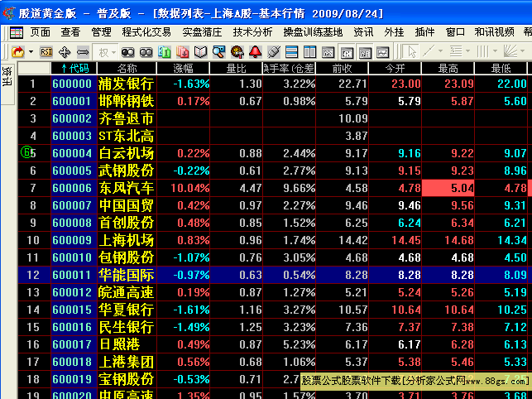Select the diagonal line drawing tool
The width and height of the screenshot is (532, 399).
click(429, 51)
